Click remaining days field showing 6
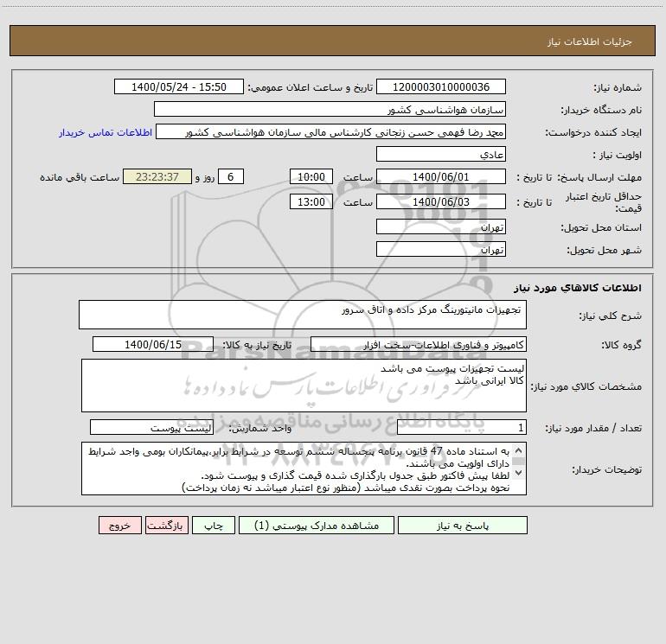Screen dimensions: 666x644 pos(231,176)
